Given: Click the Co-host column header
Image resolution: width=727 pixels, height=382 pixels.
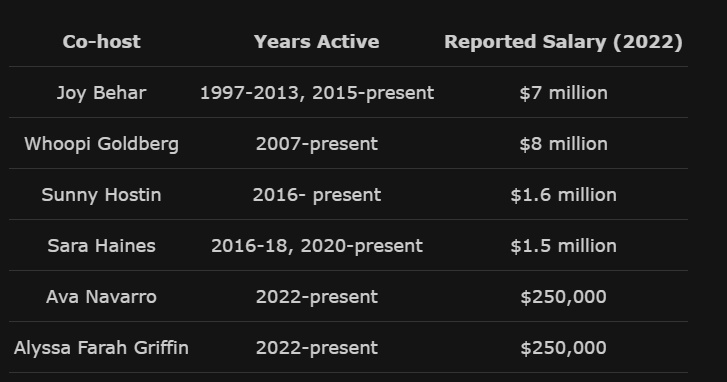Looking at the screenshot, I should 101,42.
